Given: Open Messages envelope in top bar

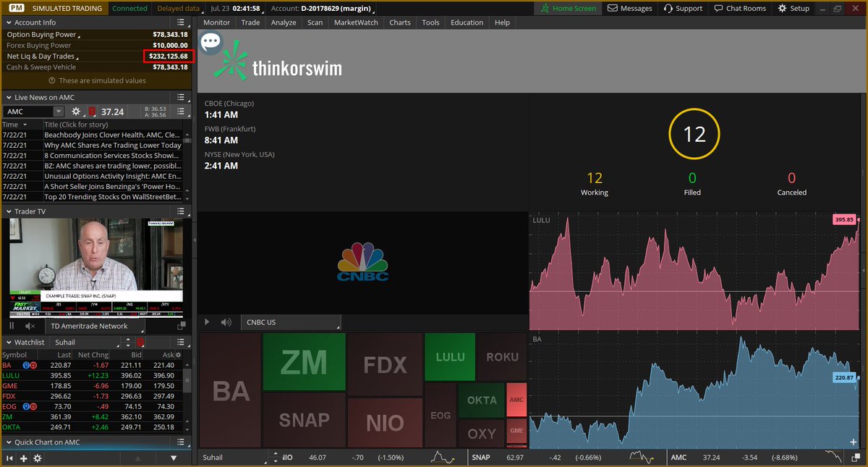Looking at the screenshot, I should 629,8.
